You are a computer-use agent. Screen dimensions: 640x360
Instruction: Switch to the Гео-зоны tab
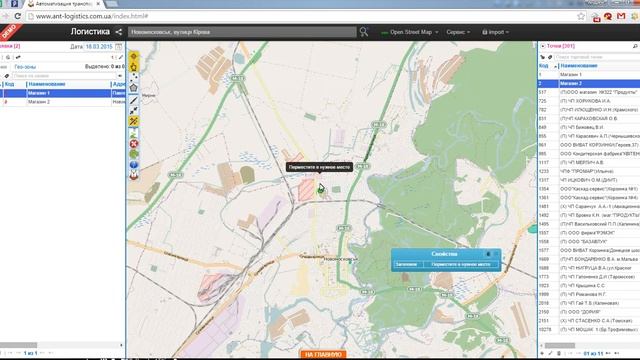point(25,67)
